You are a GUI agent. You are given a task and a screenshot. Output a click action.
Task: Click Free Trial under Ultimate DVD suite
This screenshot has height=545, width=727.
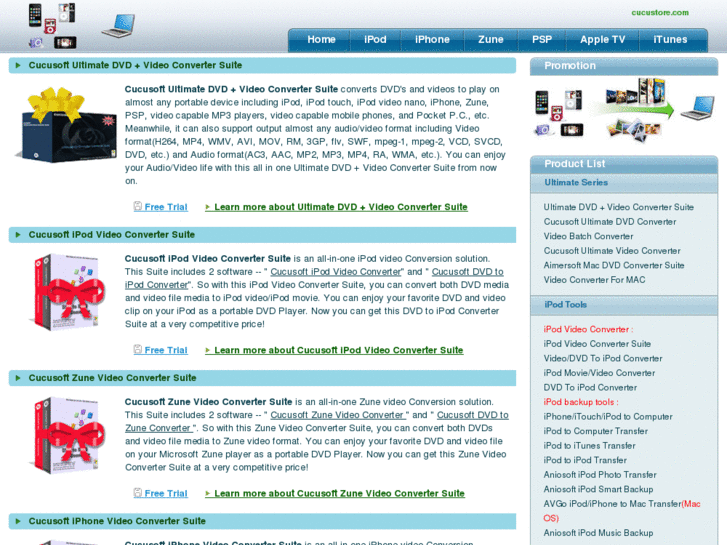[166, 207]
